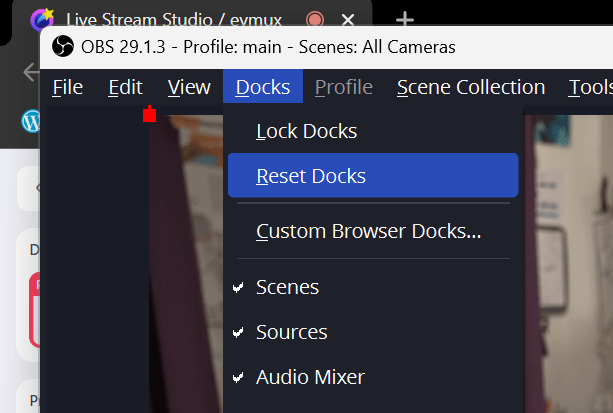Open the WordPress bookmark icon
The height and width of the screenshot is (413, 613).
pos(30,121)
